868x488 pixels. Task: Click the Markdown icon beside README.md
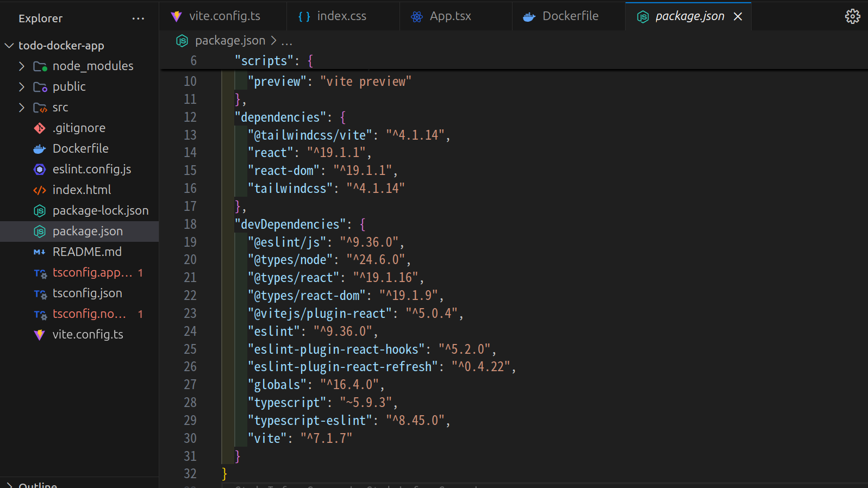pos(40,252)
